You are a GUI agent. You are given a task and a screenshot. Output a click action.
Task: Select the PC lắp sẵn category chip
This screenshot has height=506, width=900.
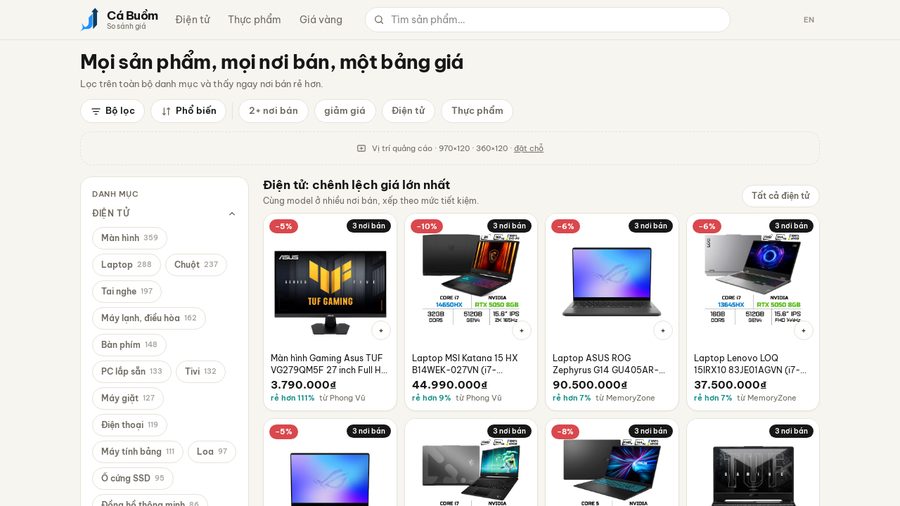point(131,371)
